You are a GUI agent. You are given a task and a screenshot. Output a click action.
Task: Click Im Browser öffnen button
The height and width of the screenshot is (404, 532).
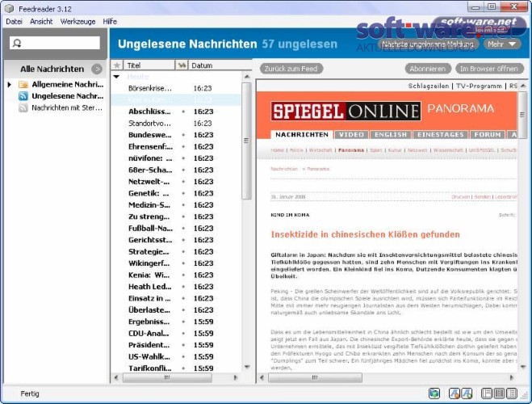489,69
